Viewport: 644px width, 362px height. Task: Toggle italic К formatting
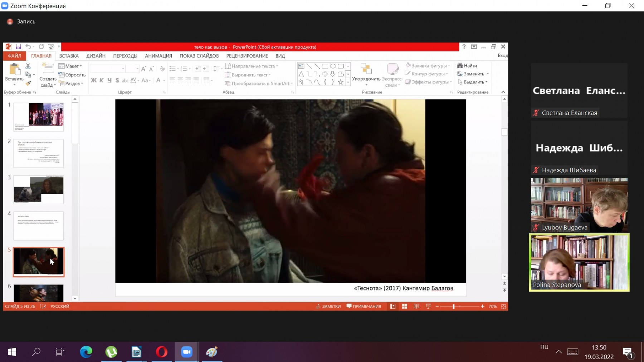102,80
